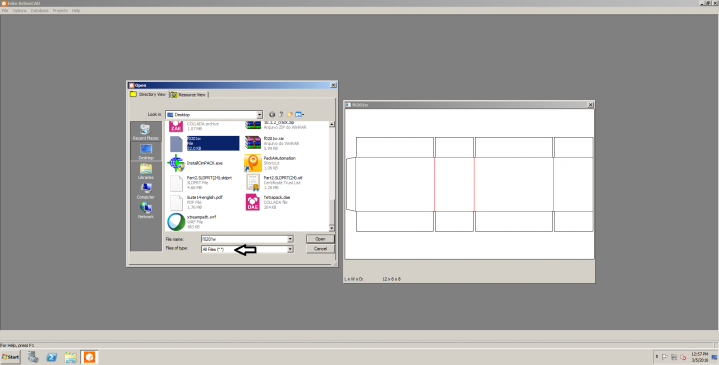Open the Database menu
719x365 pixels.
coord(40,11)
